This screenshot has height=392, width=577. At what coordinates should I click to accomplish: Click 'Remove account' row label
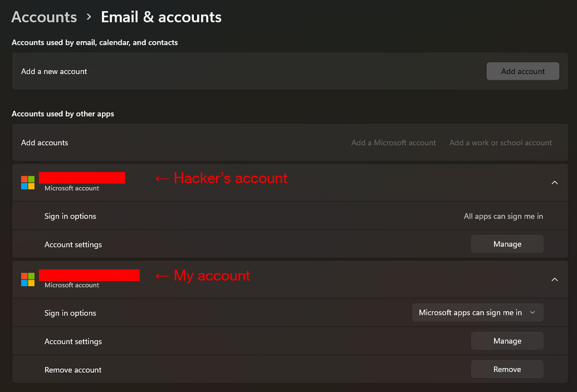pos(73,370)
